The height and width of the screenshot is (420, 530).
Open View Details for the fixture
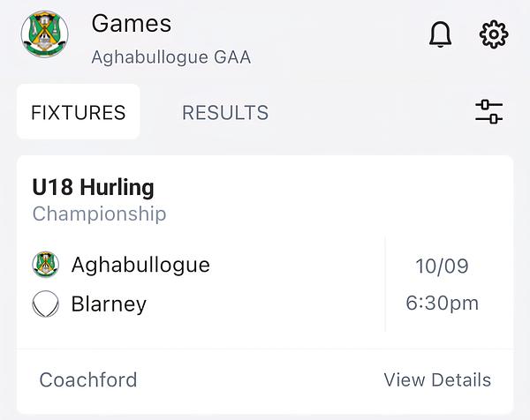pos(437,379)
